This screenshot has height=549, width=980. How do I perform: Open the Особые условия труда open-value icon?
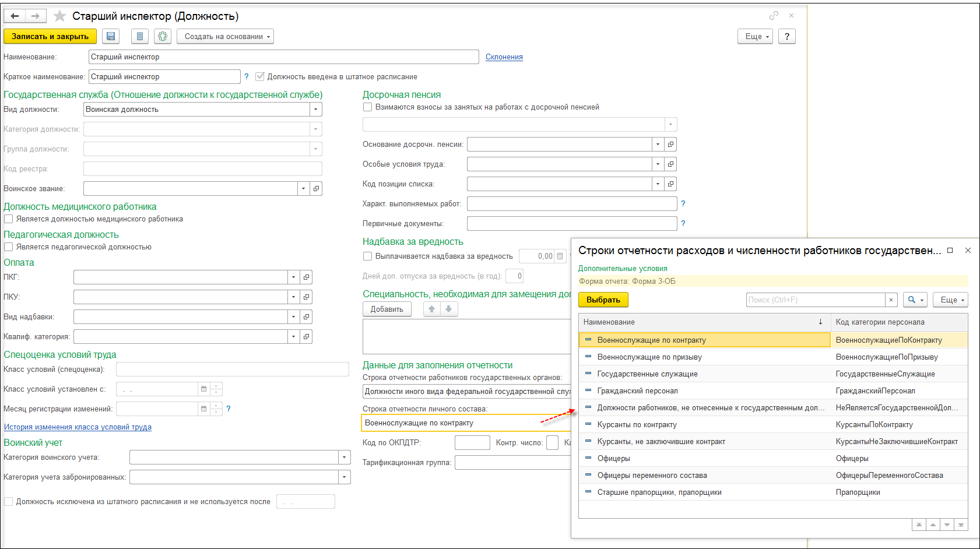coord(670,164)
